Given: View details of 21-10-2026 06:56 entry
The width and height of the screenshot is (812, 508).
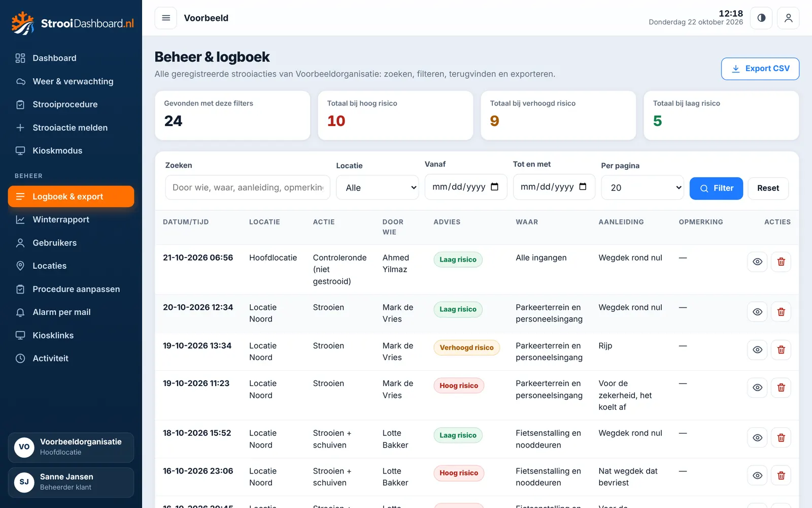Looking at the screenshot, I should [x=757, y=262].
